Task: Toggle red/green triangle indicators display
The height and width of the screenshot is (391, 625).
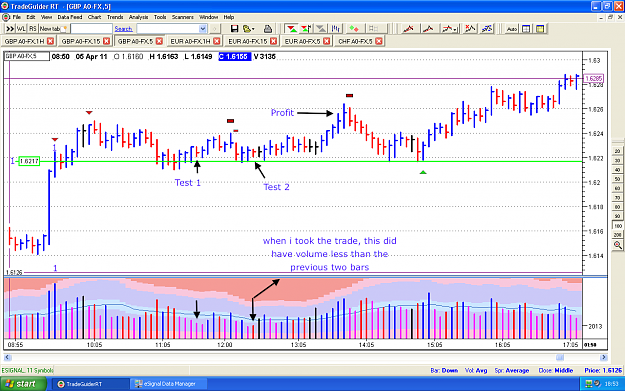Action: [x=291, y=29]
